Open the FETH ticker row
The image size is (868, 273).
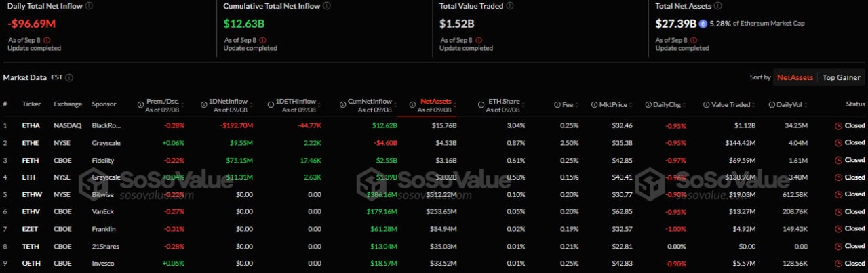point(434,160)
